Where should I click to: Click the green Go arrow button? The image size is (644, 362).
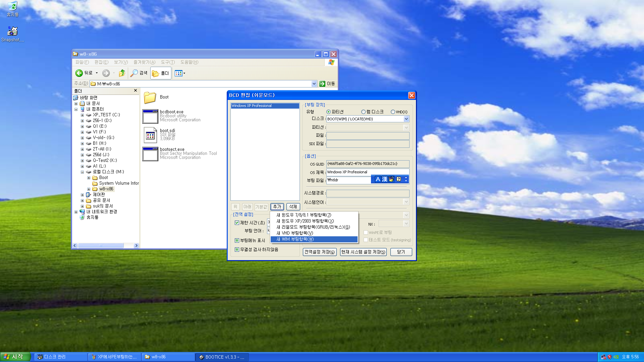pyautogui.click(x=322, y=84)
